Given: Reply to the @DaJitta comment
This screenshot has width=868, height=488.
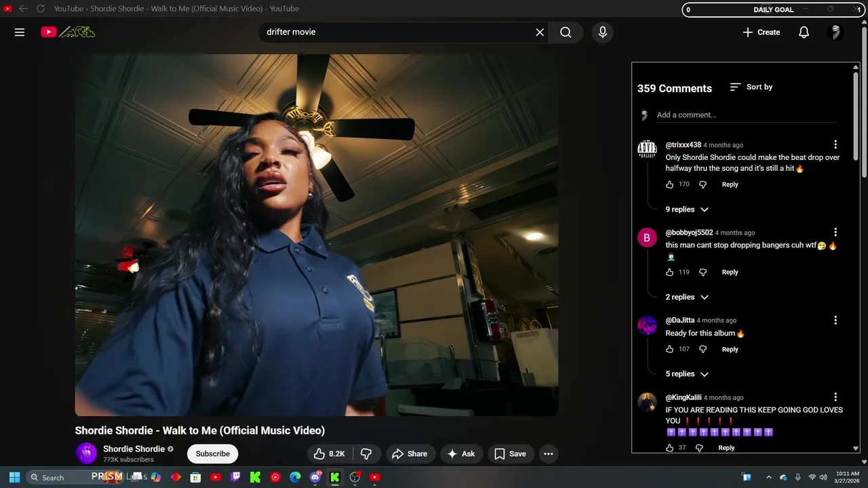Looking at the screenshot, I should click(730, 349).
